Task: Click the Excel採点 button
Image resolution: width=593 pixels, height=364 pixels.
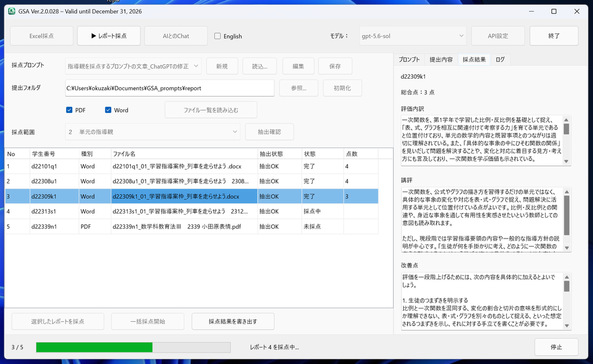Action: pyautogui.click(x=42, y=36)
